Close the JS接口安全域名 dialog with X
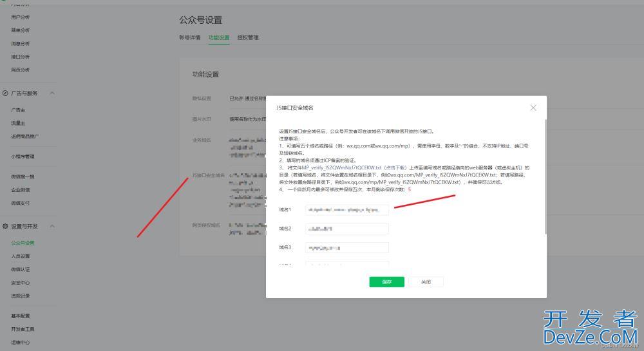This screenshot has width=644, height=351. pyautogui.click(x=533, y=108)
